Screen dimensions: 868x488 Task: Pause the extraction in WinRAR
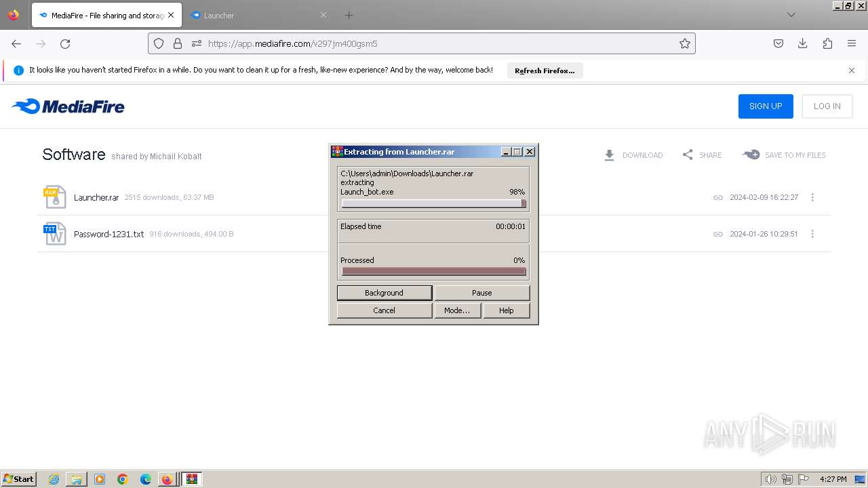click(x=482, y=293)
